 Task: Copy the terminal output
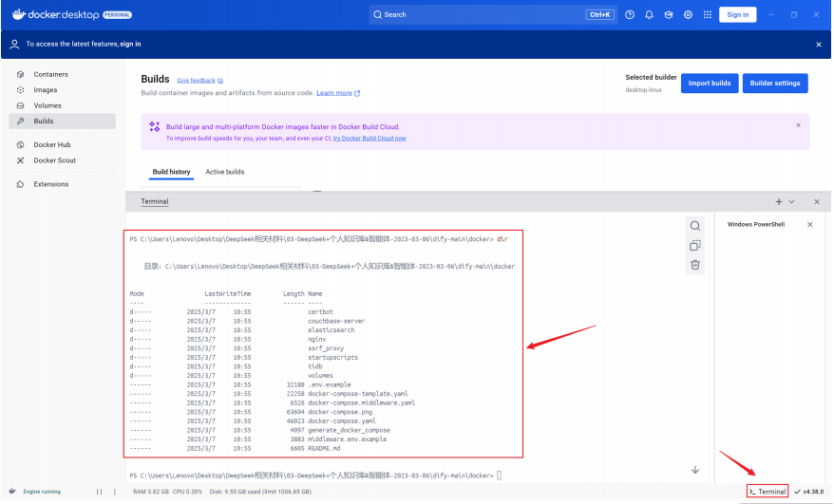coord(695,245)
